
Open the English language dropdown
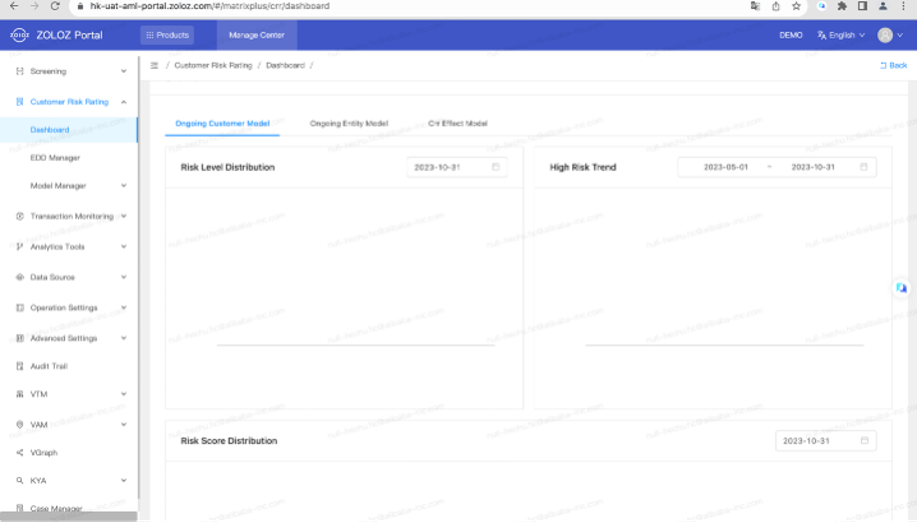pos(841,35)
